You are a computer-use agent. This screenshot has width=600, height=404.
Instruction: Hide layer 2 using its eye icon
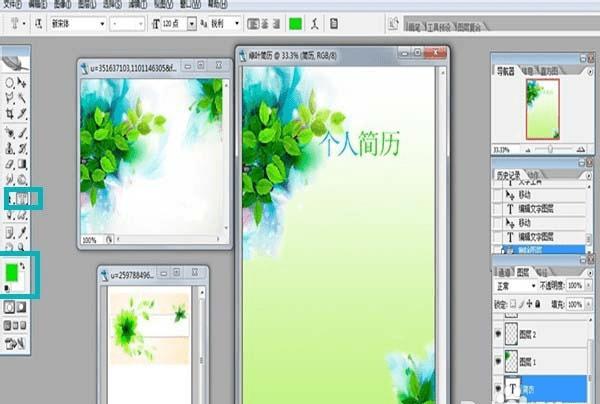[498, 334]
